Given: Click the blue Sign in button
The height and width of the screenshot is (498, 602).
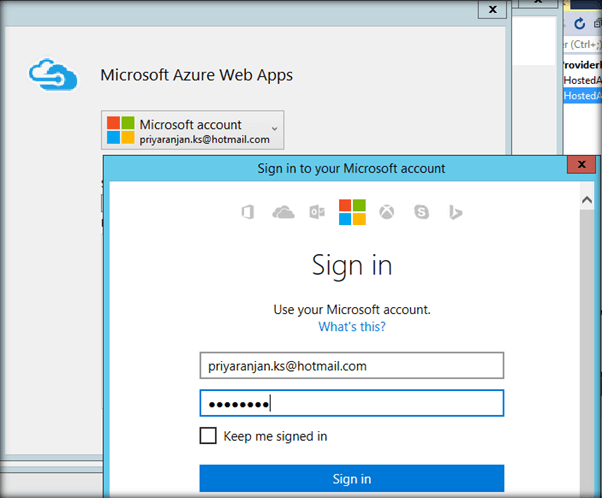Looking at the screenshot, I should tap(352, 478).
